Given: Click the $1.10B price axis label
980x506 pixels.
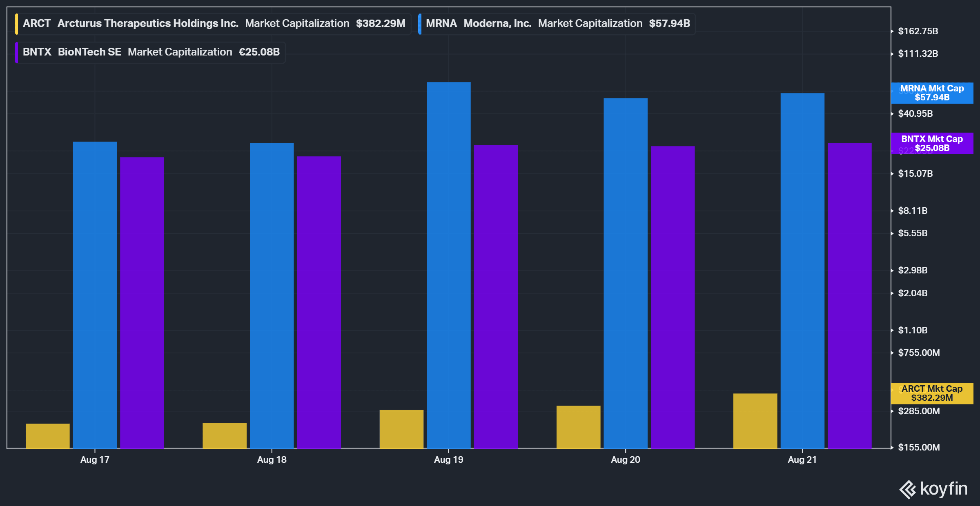Looking at the screenshot, I should click(913, 330).
